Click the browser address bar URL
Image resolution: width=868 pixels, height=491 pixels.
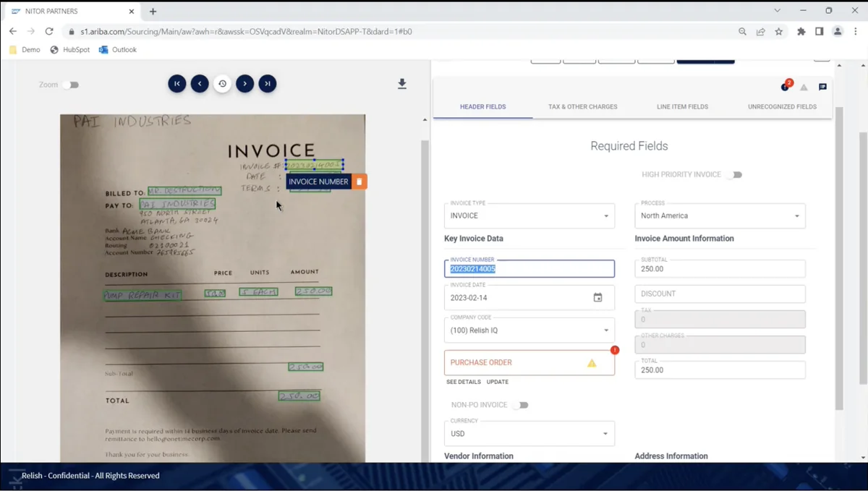click(246, 32)
